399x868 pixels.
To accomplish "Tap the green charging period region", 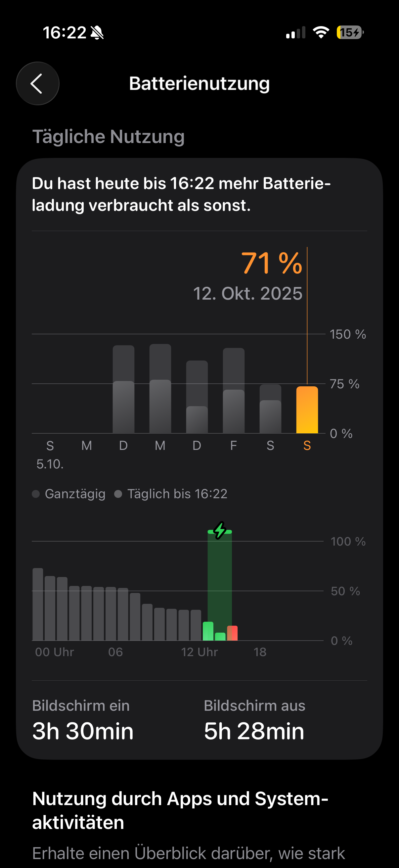I will (220, 580).
